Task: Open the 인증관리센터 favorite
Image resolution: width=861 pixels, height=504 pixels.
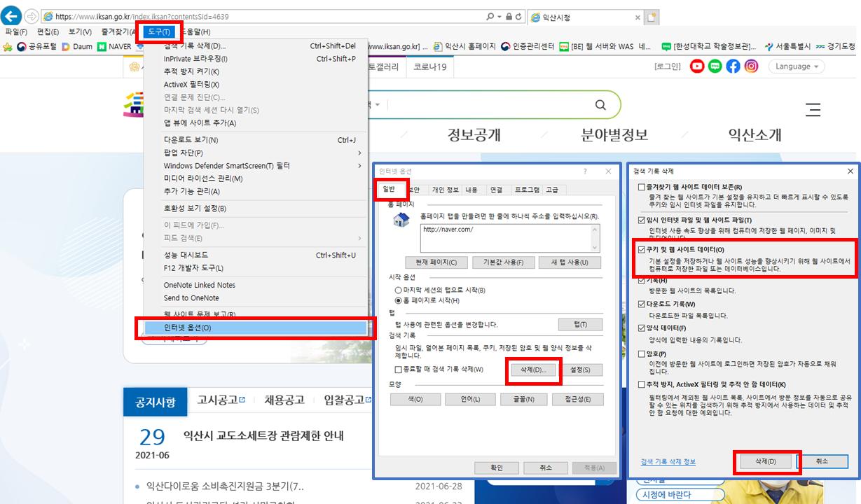Action: pos(527,47)
